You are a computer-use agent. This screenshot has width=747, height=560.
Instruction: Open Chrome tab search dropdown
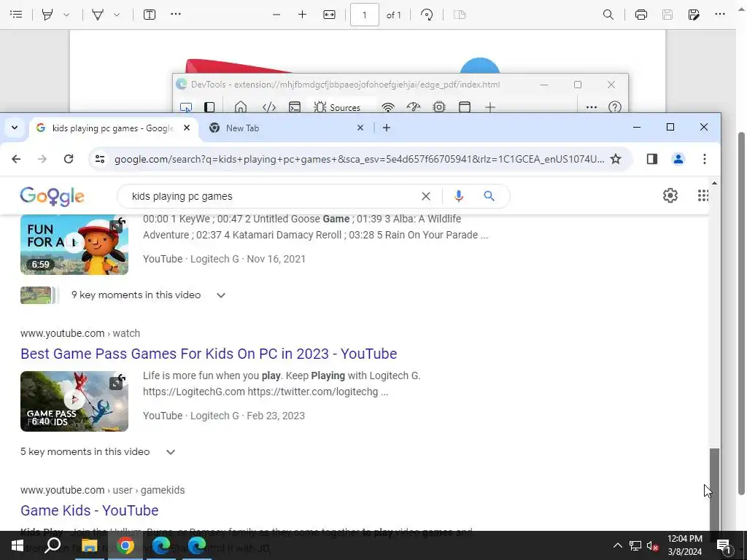15,128
